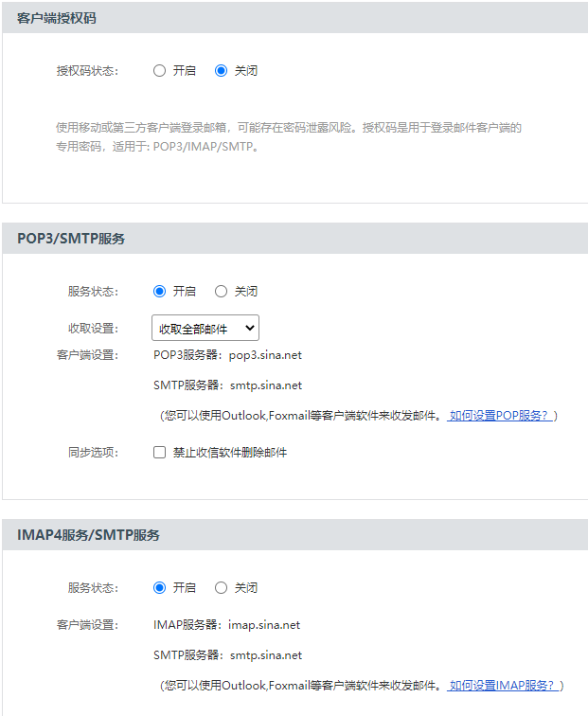Click the 同步选项 label
The width and height of the screenshot is (588, 716).
tap(93, 453)
